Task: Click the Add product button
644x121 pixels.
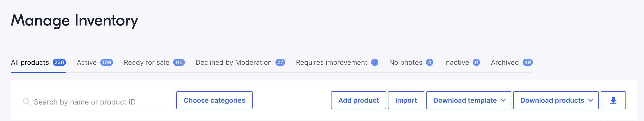Action: pyautogui.click(x=359, y=100)
